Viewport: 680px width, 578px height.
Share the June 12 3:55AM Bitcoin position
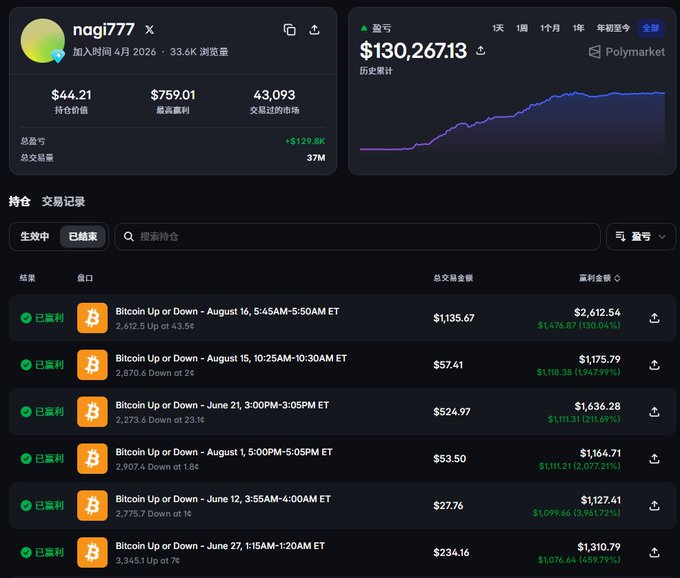[x=654, y=505]
